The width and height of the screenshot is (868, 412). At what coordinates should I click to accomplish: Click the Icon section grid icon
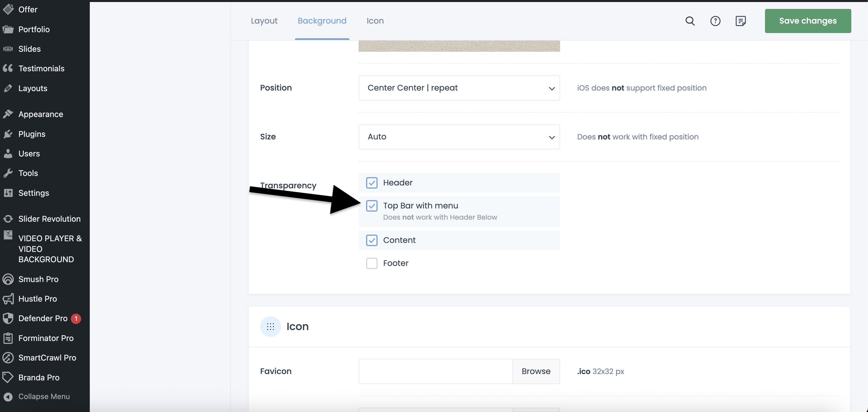(270, 327)
